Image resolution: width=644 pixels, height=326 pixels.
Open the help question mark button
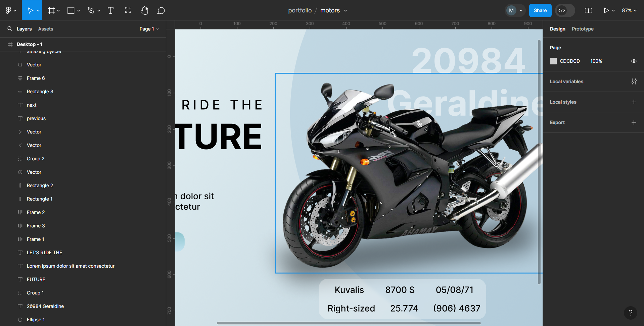pos(630,313)
